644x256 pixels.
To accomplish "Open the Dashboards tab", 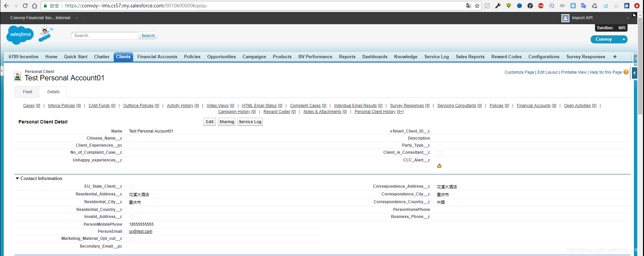I will pyautogui.click(x=375, y=57).
